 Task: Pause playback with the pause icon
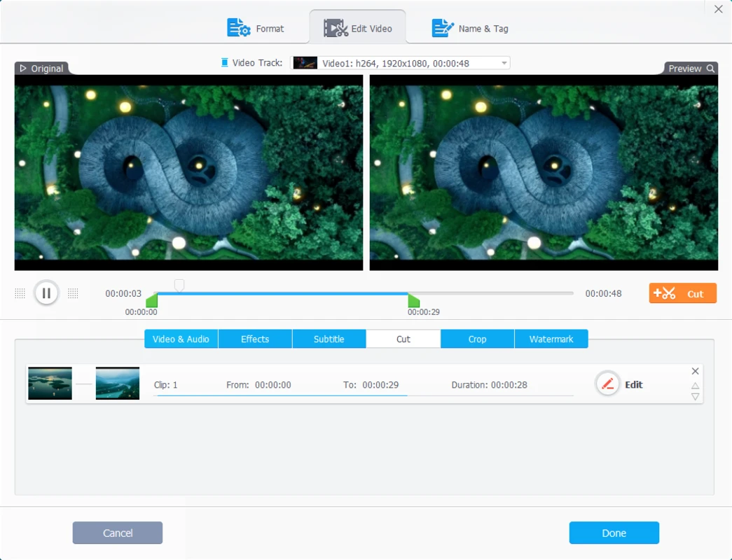pos(46,293)
